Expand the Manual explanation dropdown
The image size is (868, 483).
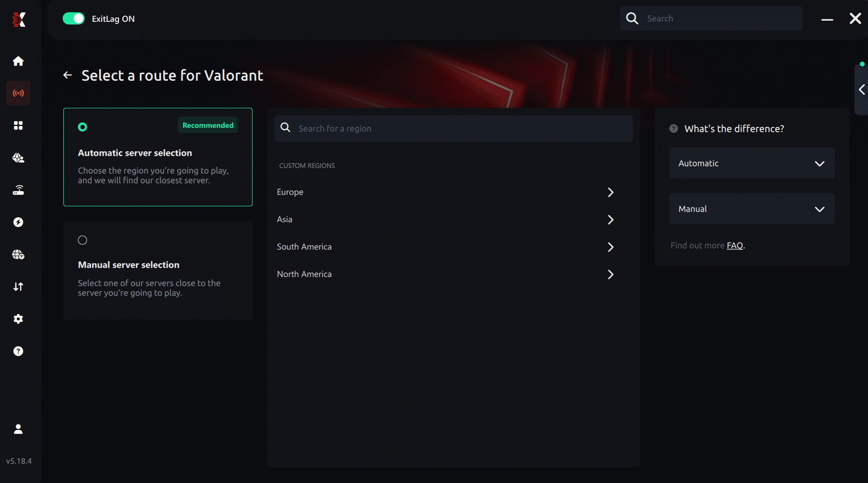[752, 209]
